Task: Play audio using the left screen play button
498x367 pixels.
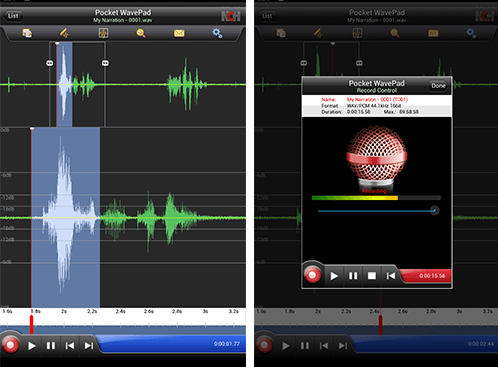Action: coord(32,346)
